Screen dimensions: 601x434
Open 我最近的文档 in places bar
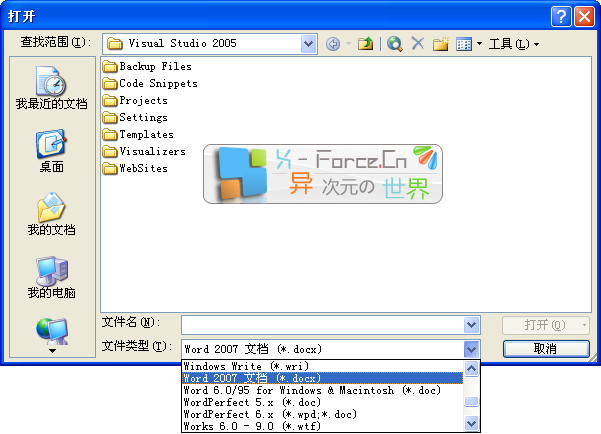(52, 88)
